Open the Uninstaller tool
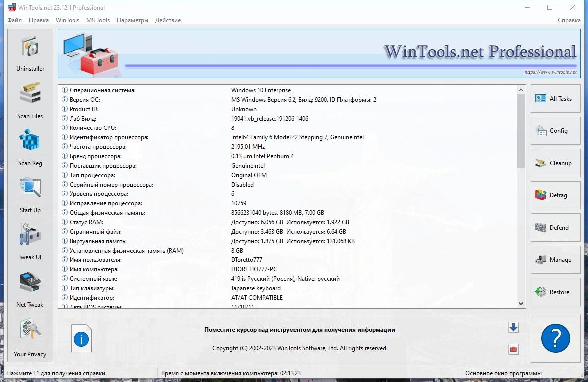The width and height of the screenshot is (588, 382). click(30, 53)
